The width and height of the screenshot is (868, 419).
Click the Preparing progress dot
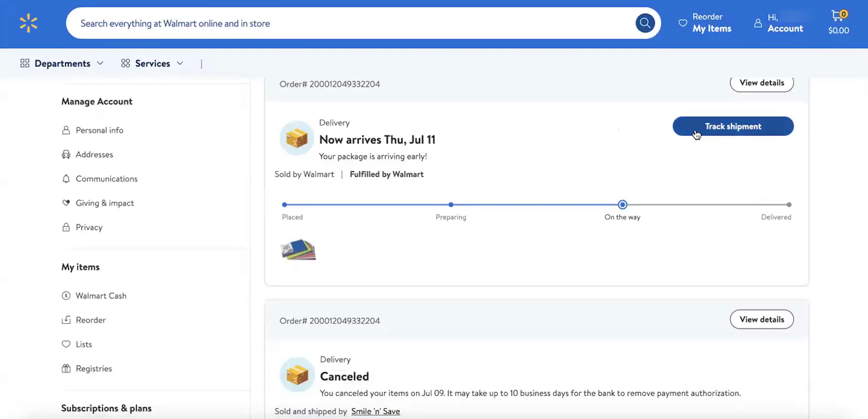coord(451,205)
